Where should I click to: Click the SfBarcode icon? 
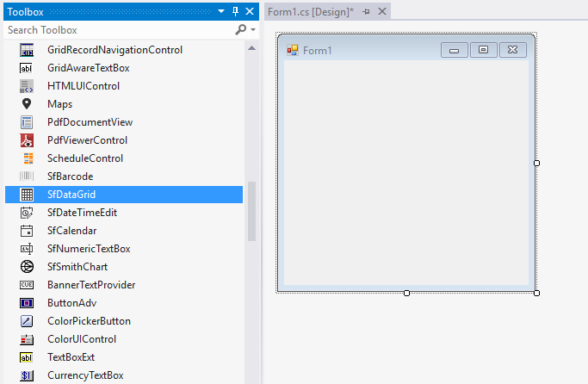(27, 177)
